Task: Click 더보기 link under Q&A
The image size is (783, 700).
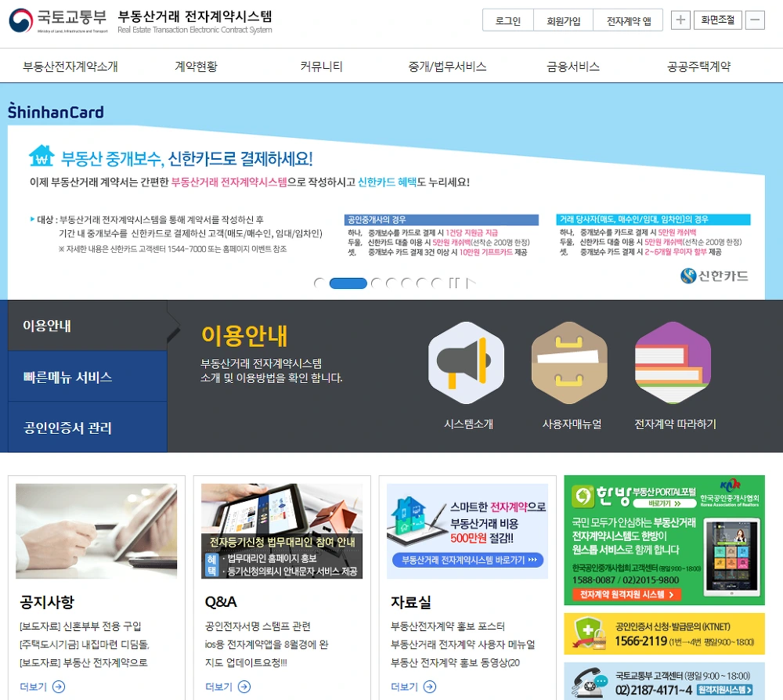Action: tap(219, 687)
